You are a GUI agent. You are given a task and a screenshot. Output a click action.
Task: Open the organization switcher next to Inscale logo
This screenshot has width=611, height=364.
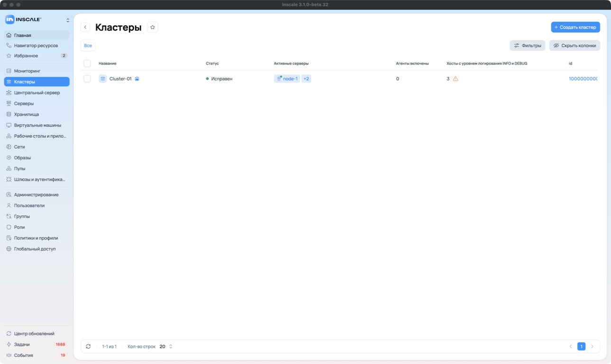click(x=68, y=20)
